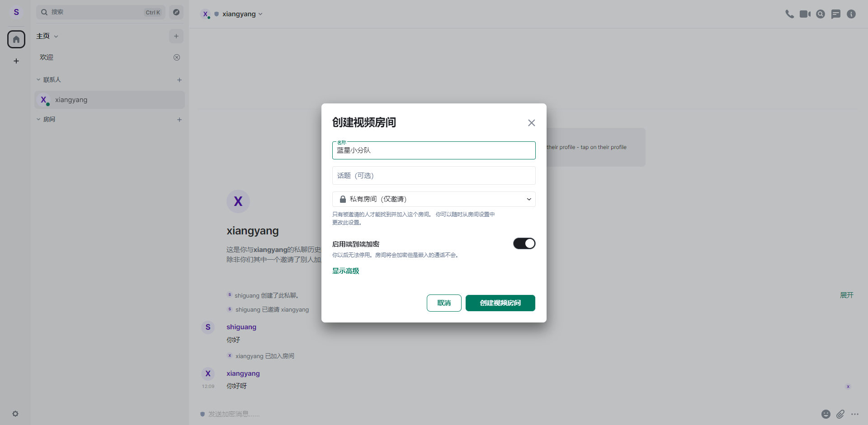Image resolution: width=868 pixels, height=425 pixels.
Task: Start a voice call with xiangyang
Action: click(790, 14)
